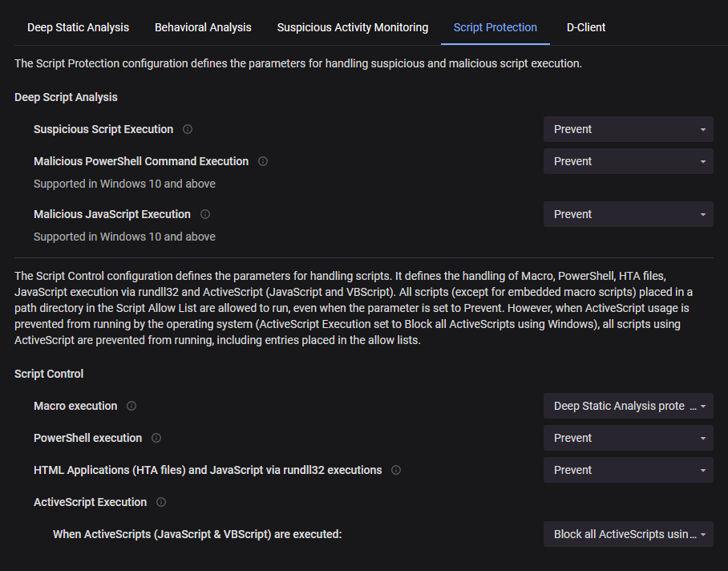Switch to the Deep Static Analysis tab
The image size is (728, 571).
(78, 27)
